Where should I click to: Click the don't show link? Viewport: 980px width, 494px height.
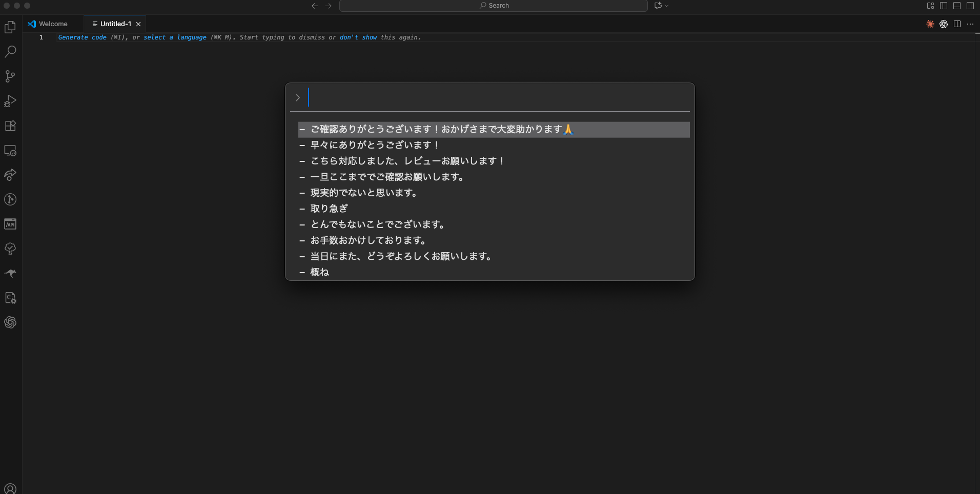[358, 37]
